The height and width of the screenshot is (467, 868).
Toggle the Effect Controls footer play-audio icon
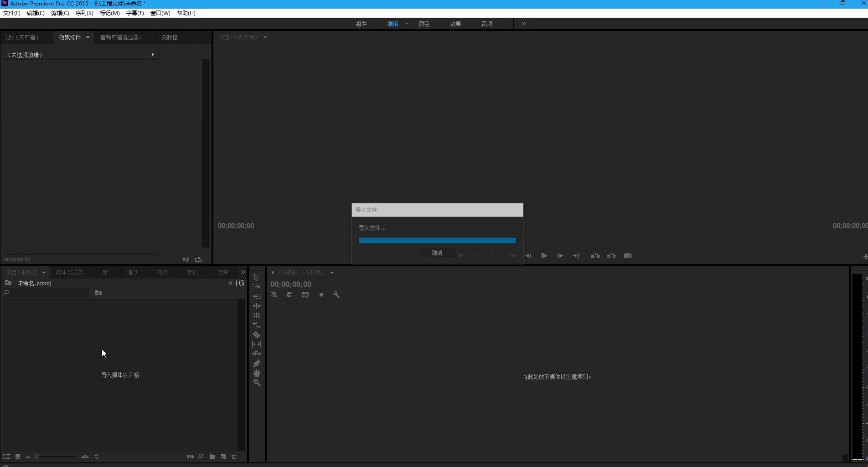(x=186, y=259)
